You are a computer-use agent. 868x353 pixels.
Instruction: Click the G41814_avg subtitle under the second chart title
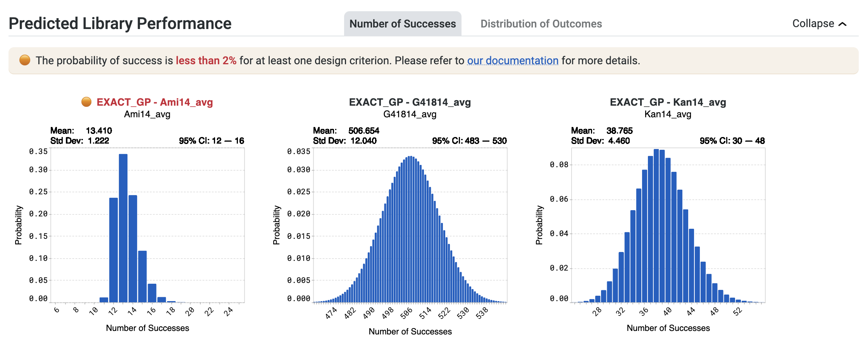pyautogui.click(x=410, y=114)
